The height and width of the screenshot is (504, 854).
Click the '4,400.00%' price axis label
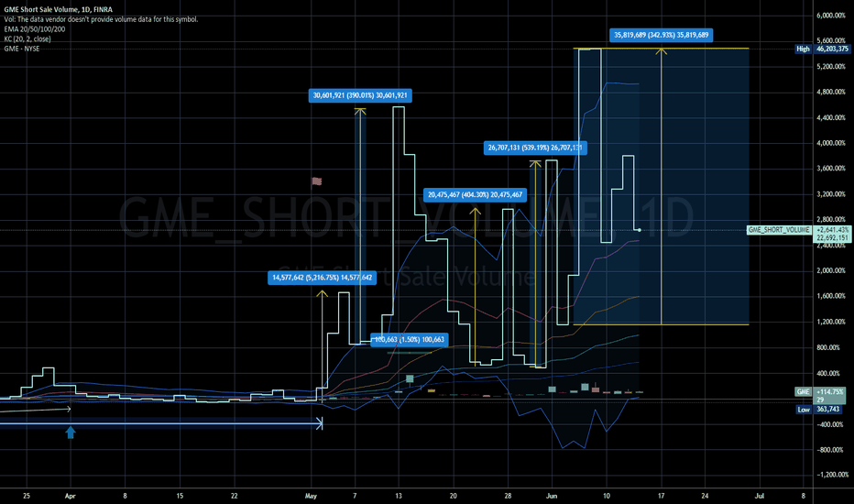(x=831, y=117)
